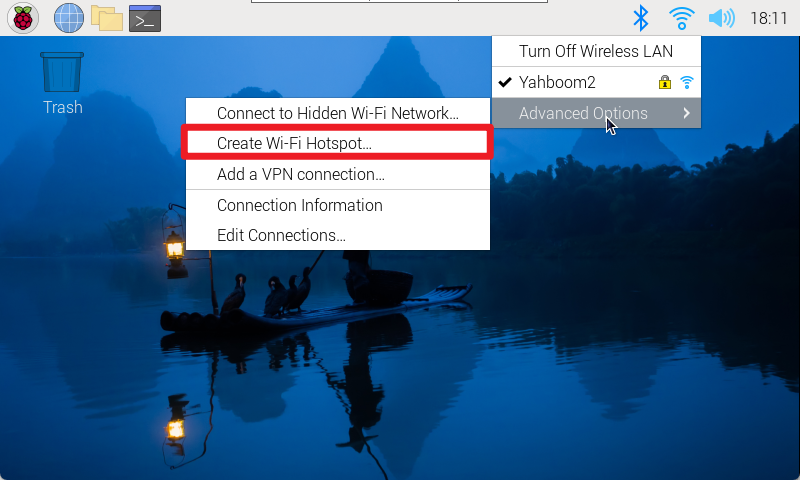The height and width of the screenshot is (480, 800).
Task: Click the lock icon next to Yahboom2
Action: tap(664, 82)
